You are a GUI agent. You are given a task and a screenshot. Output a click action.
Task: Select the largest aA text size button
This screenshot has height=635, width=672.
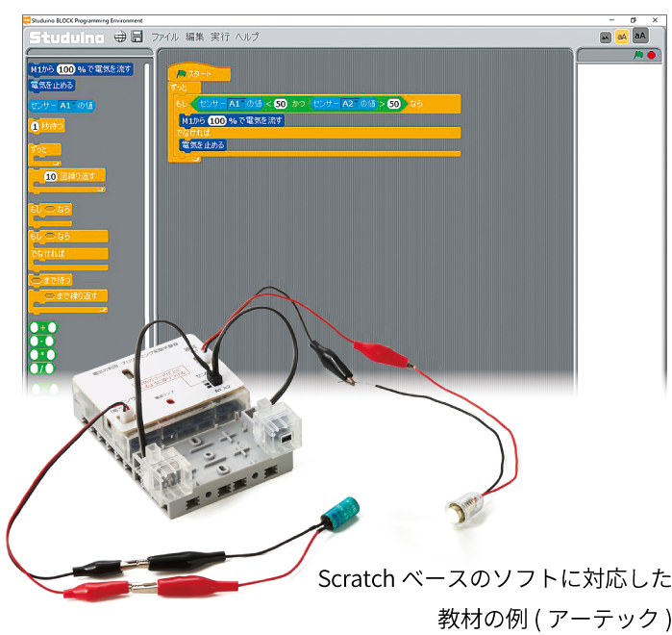pos(640,36)
